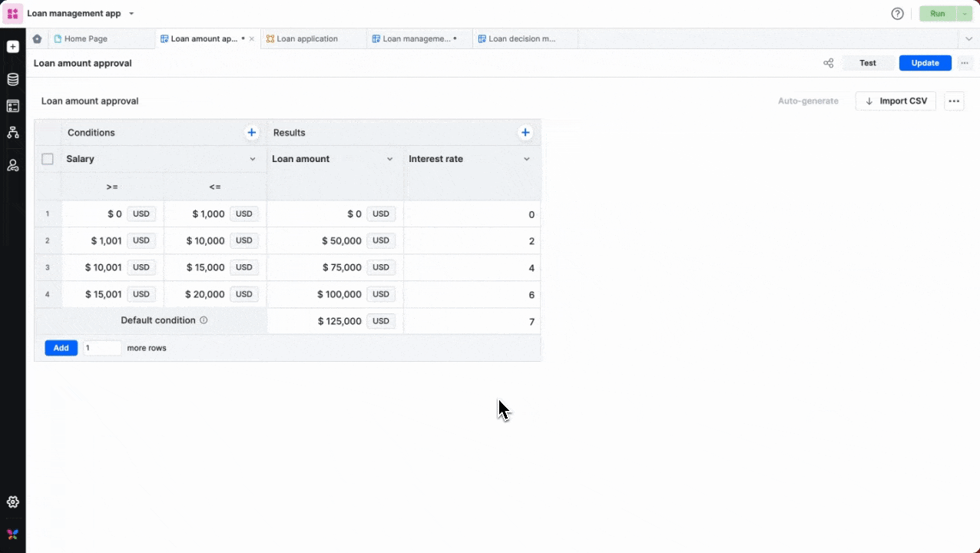
Task: Switch to the Loan application tab
Action: point(313,38)
